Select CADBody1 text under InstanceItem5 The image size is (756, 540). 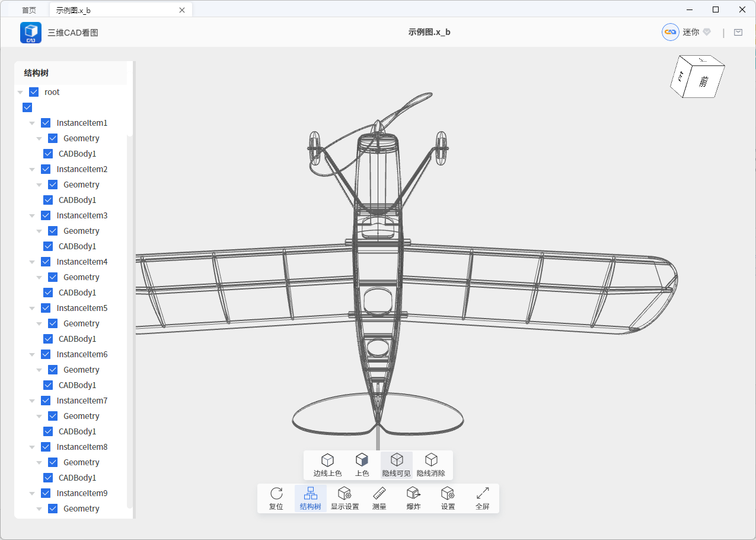pyautogui.click(x=77, y=339)
